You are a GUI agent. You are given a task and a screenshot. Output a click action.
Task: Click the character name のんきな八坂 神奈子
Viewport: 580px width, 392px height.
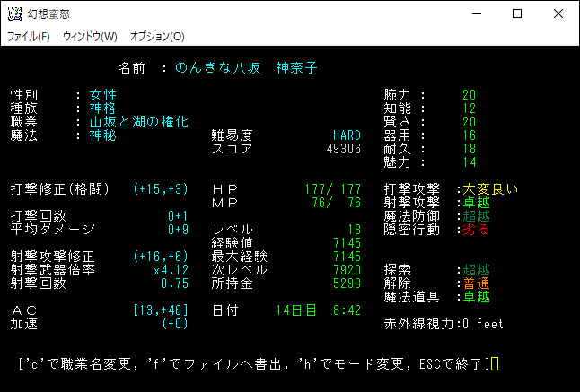(246, 68)
